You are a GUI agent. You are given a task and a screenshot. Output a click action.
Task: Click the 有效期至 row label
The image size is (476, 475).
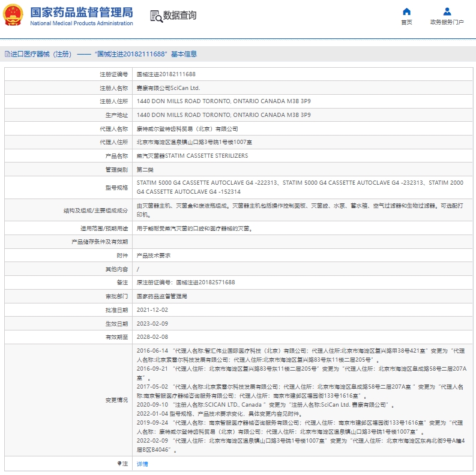(116, 337)
